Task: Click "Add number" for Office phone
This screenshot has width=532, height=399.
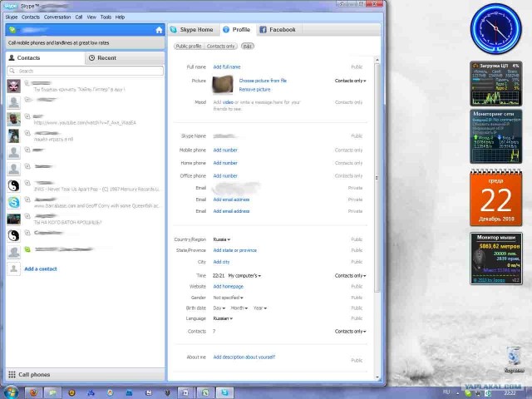Action: tap(225, 176)
